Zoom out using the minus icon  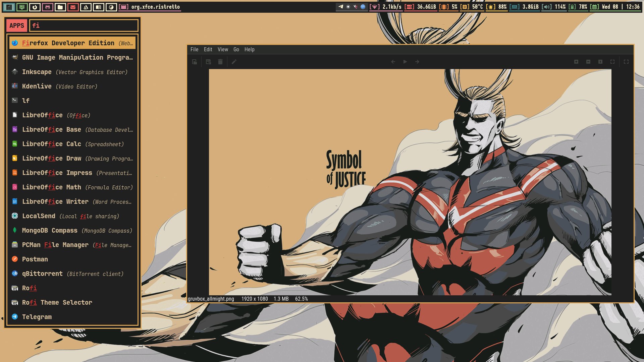pos(588,62)
